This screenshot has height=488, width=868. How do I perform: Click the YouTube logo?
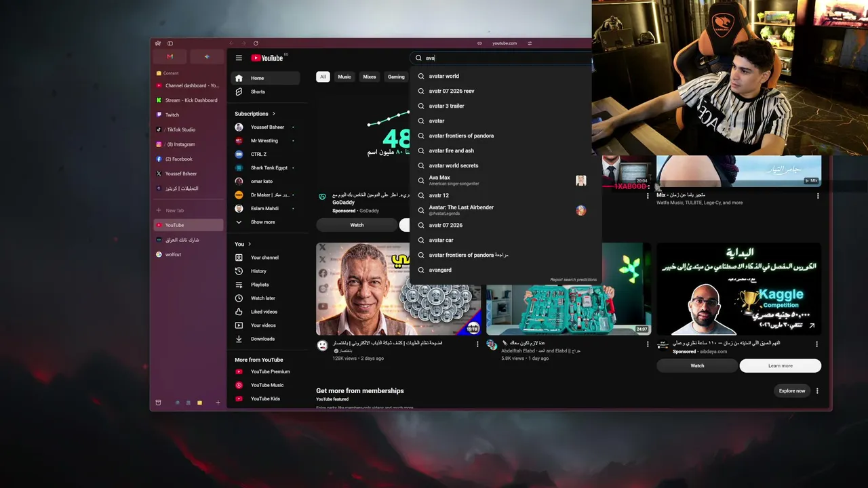click(x=267, y=58)
